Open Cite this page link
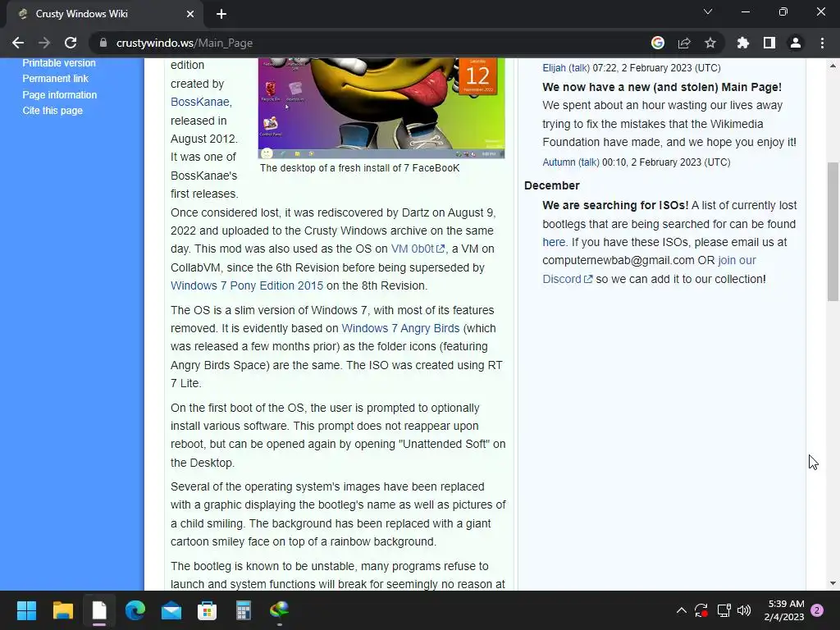Image resolution: width=840 pixels, height=630 pixels. tap(52, 111)
